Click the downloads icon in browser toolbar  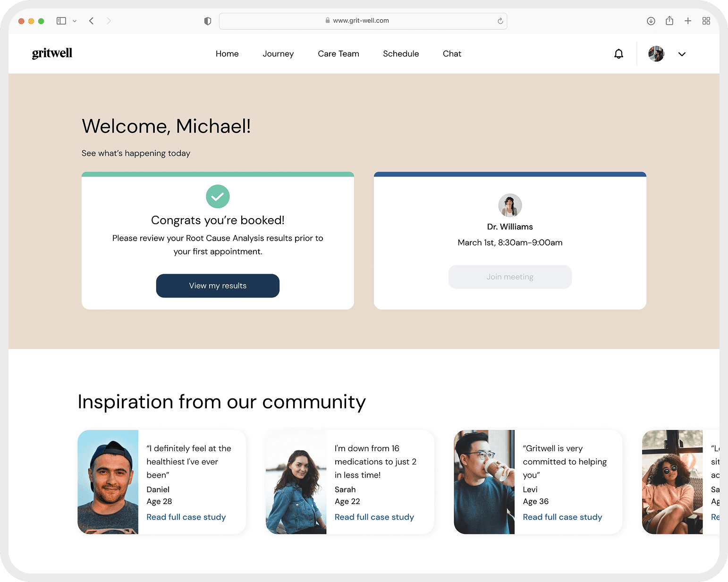(x=651, y=21)
